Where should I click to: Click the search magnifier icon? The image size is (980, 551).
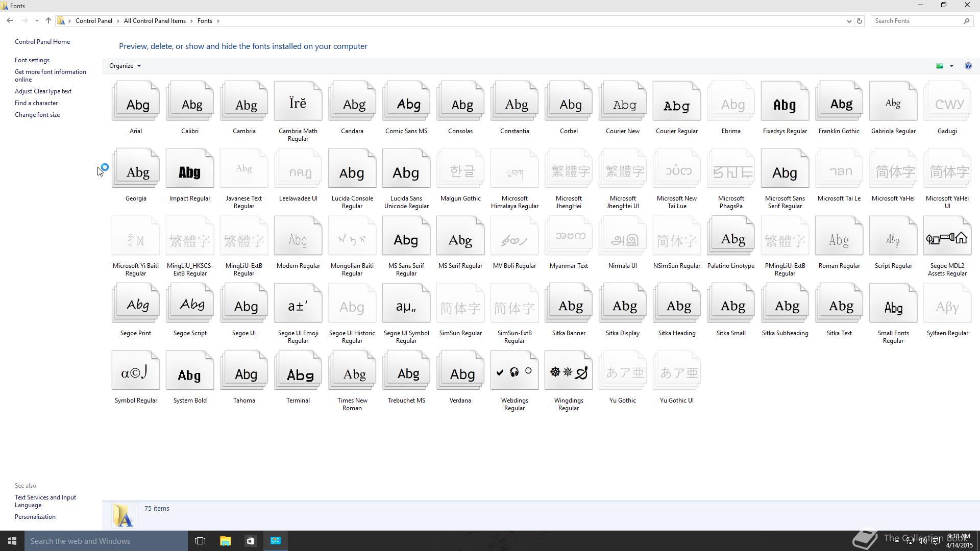coord(966,21)
